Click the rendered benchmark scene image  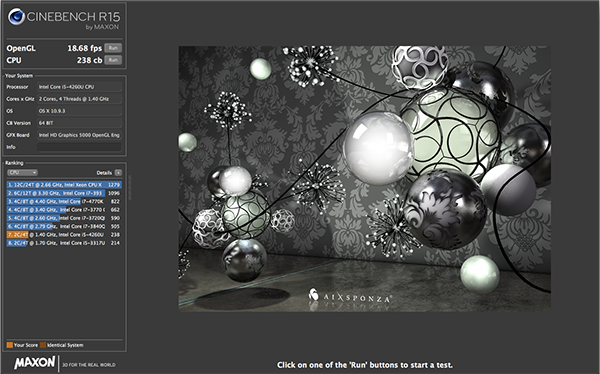click(x=365, y=179)
